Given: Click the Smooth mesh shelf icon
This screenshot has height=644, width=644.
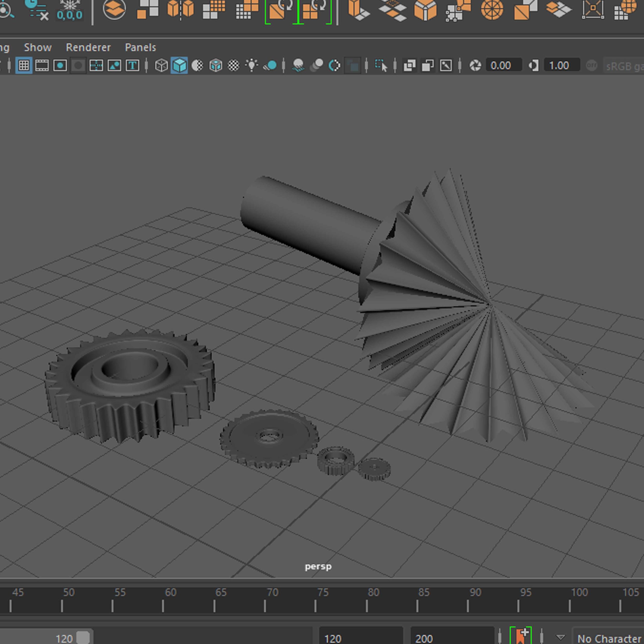Looking at the screenshot, I should pos(214,9).
